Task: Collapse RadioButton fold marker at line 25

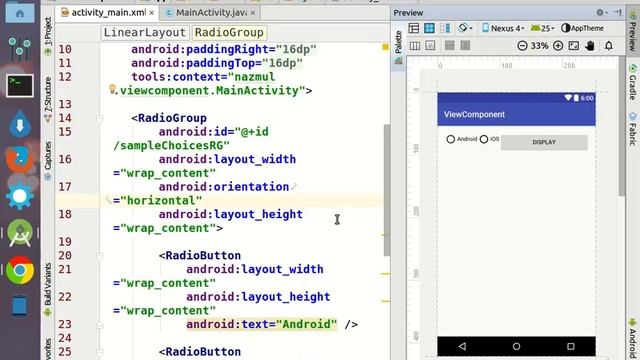Action: coord(100,352)
